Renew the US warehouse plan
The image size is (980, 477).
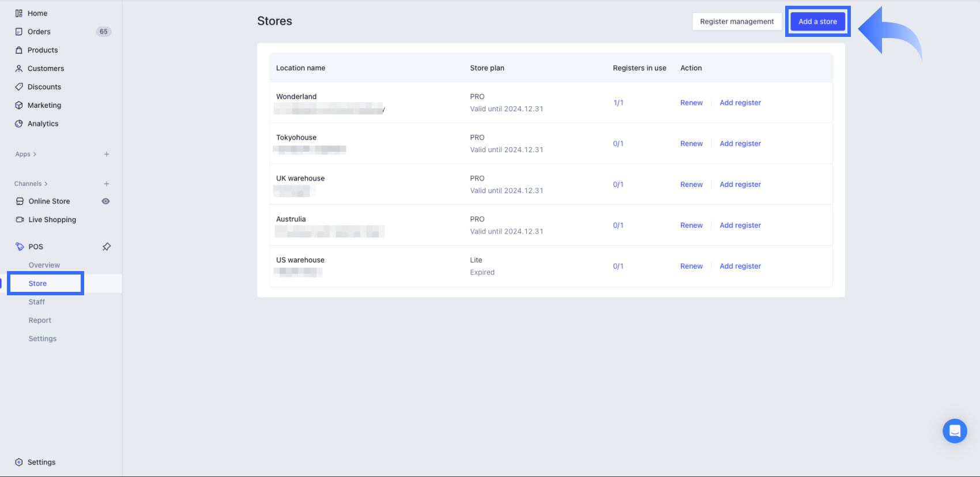click(x=691, y=266)
